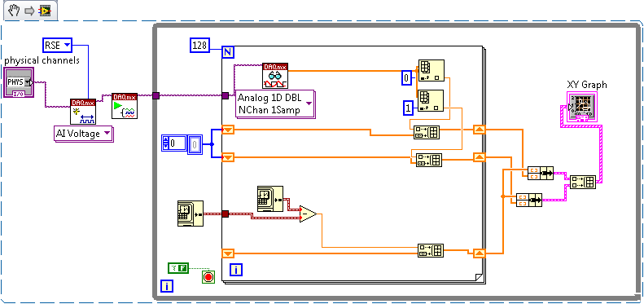Select the XY Graph terminal
Viewport: 644px width, 304px height.
(581, 107)
